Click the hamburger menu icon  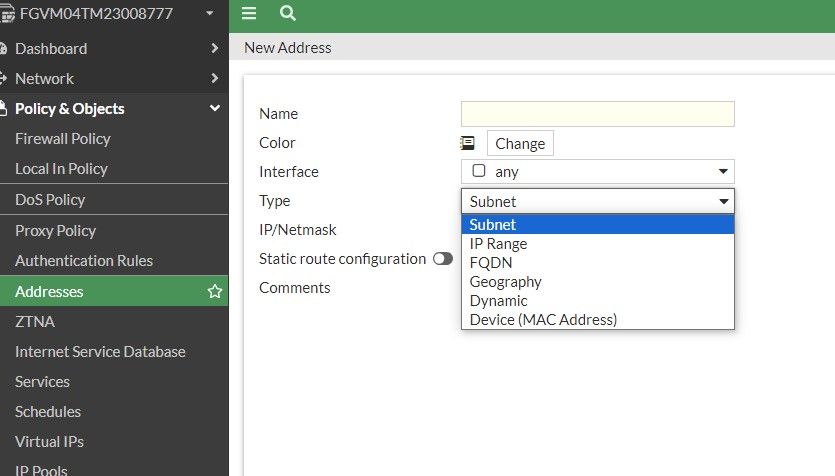(249, 13)
